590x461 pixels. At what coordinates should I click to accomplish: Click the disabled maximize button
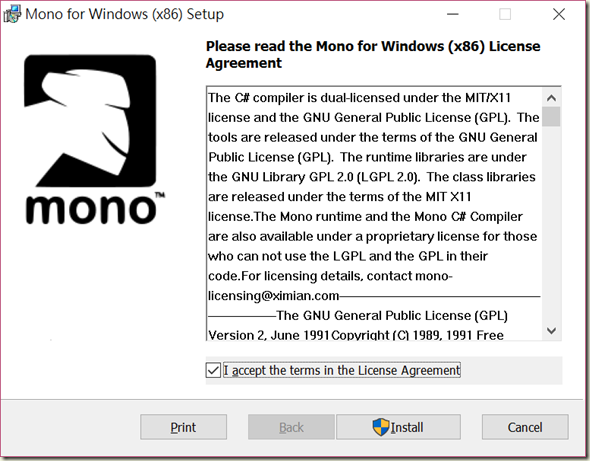point(505,14)
